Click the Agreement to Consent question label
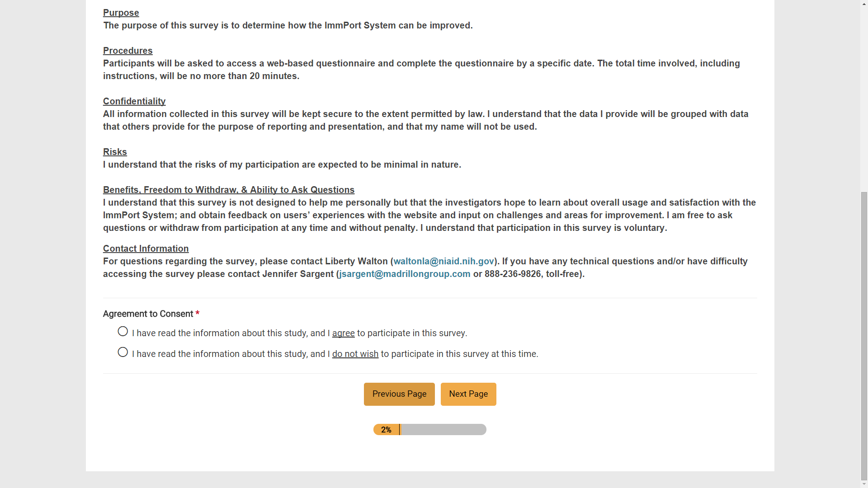This screenshot has width=868, height=488. [148, 314]
